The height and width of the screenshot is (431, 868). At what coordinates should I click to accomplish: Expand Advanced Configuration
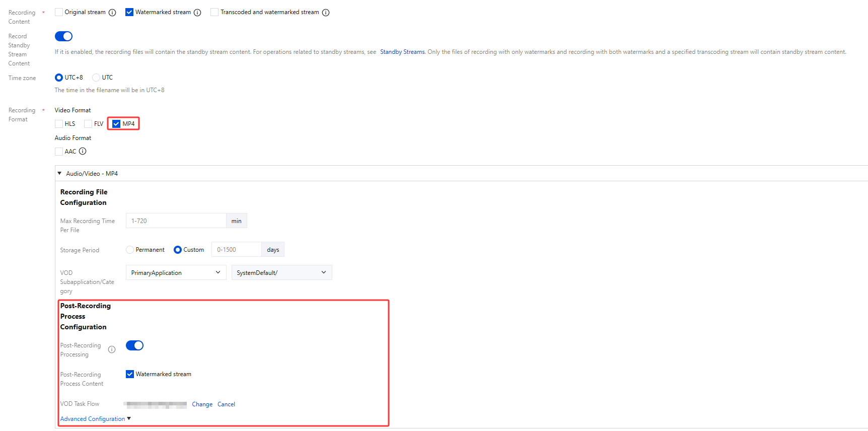click(x=95, y=419)
